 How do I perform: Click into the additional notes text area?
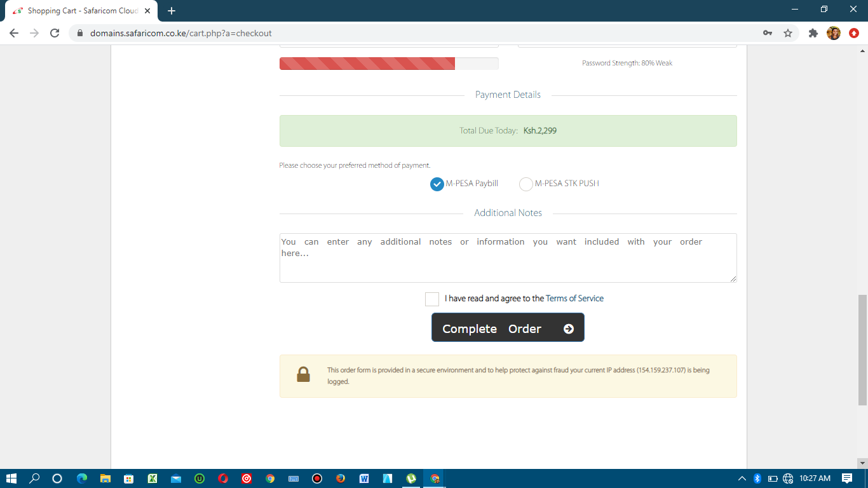pos(508,258)
